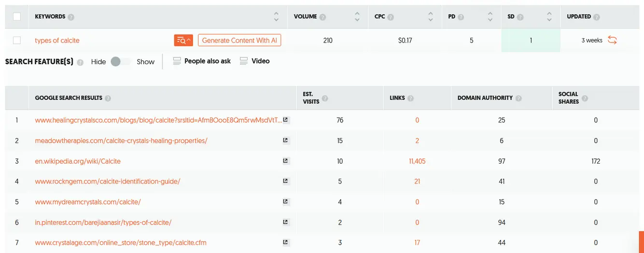Click the SD value 1 highlighted cell

[531, 41]
